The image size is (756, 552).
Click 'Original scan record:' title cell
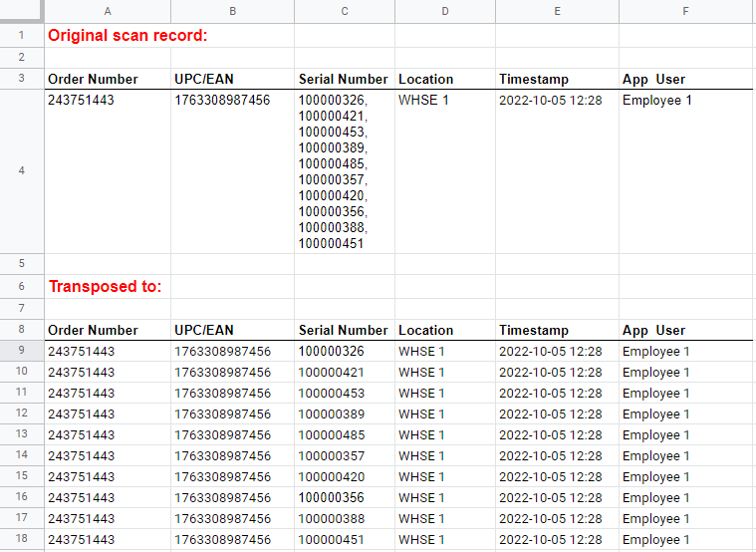pyautogui.click(x=127, y=35)
